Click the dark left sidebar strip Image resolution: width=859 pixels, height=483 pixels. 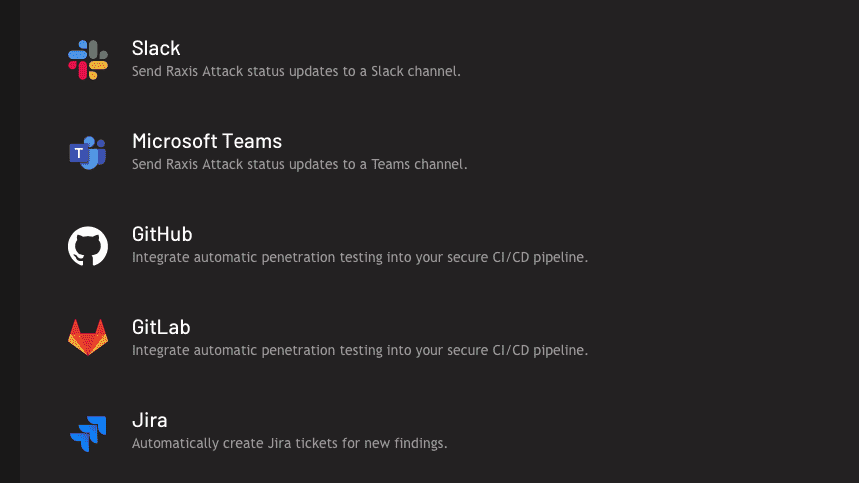click(9, 241)
